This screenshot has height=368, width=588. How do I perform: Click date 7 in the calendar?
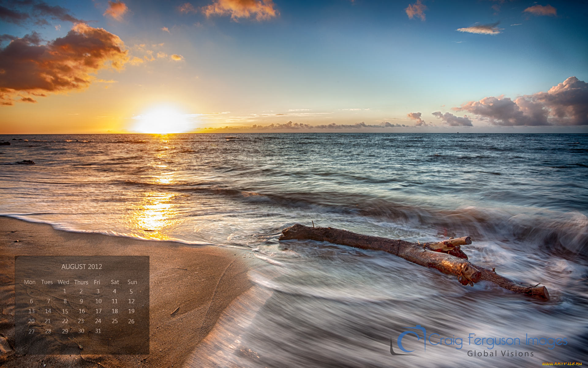click(48, 301)
